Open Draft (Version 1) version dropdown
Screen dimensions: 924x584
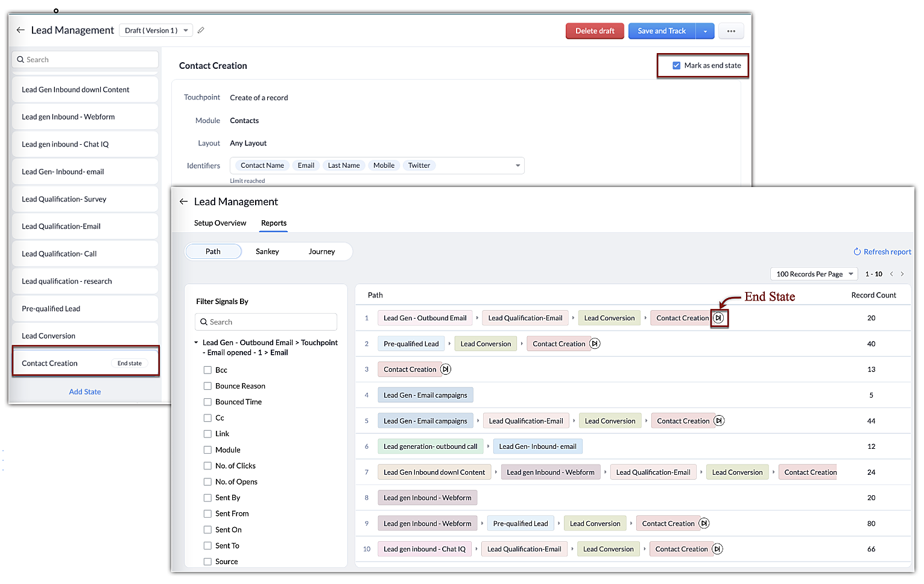tap(156, 30)
